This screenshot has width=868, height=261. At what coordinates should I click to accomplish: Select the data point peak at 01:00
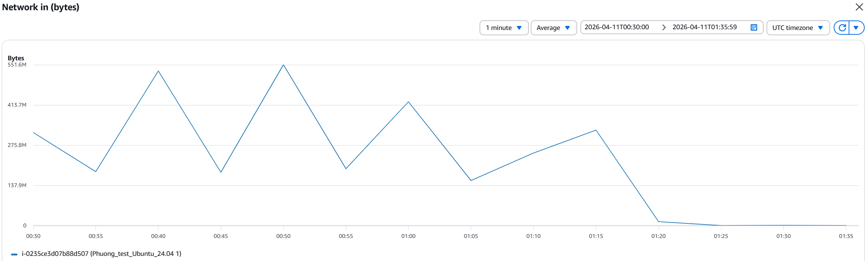408,102
